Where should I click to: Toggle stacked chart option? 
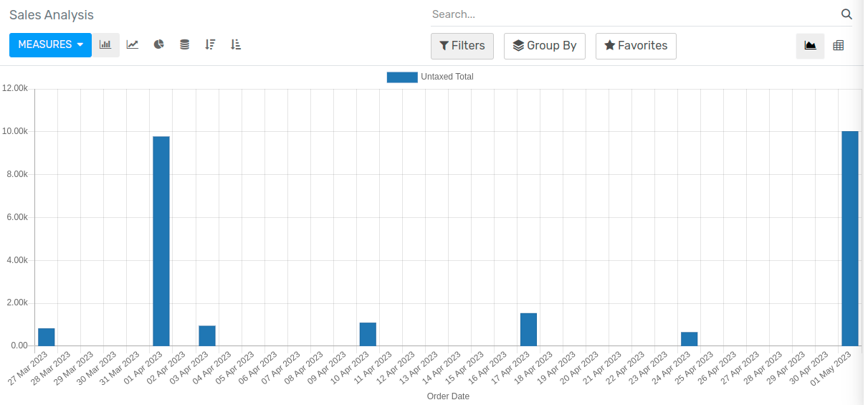click(185, 45)
